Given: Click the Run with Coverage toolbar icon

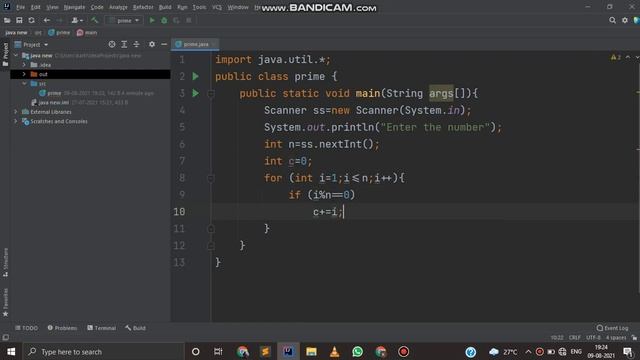Looking at the screenshot, I should click(176, 20).
